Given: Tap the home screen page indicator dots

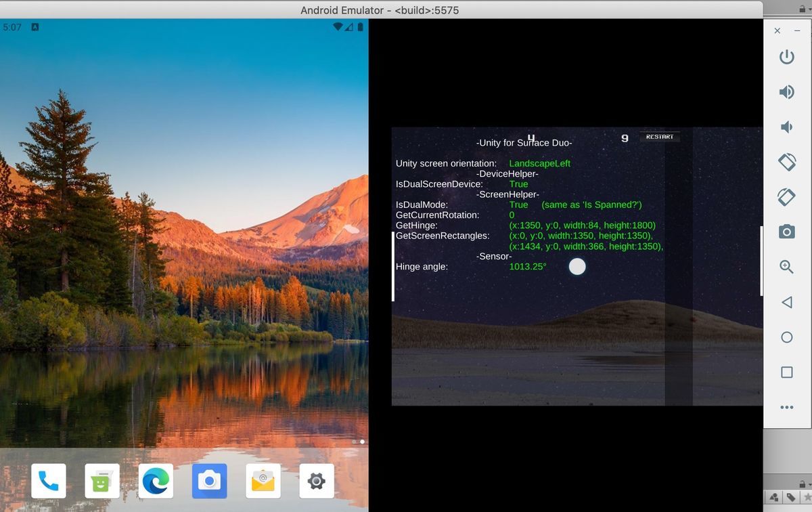Looking at the screenshot, I should click(x=359, y=442).
